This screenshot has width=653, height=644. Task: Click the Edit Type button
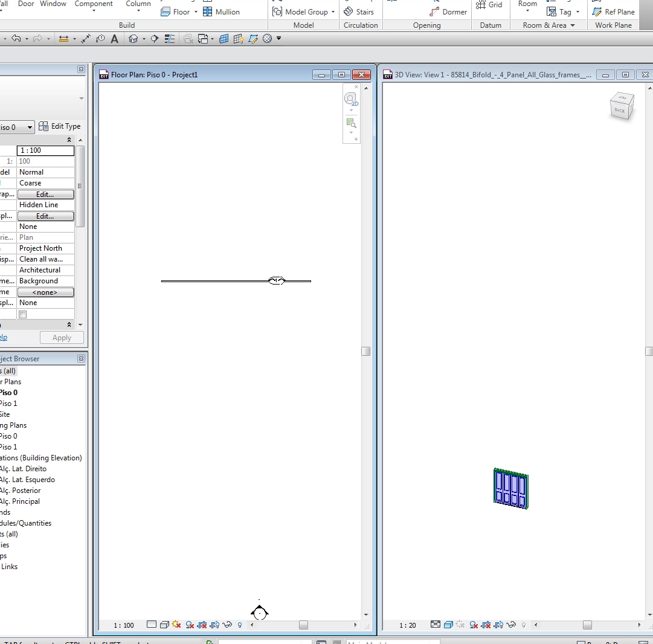59,126
